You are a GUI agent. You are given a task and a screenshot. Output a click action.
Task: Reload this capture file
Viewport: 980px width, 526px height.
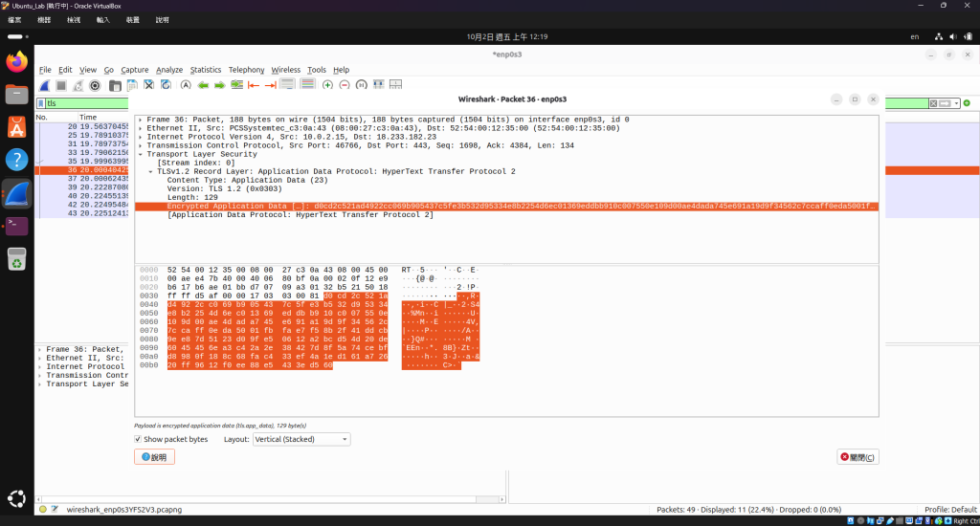166,85
